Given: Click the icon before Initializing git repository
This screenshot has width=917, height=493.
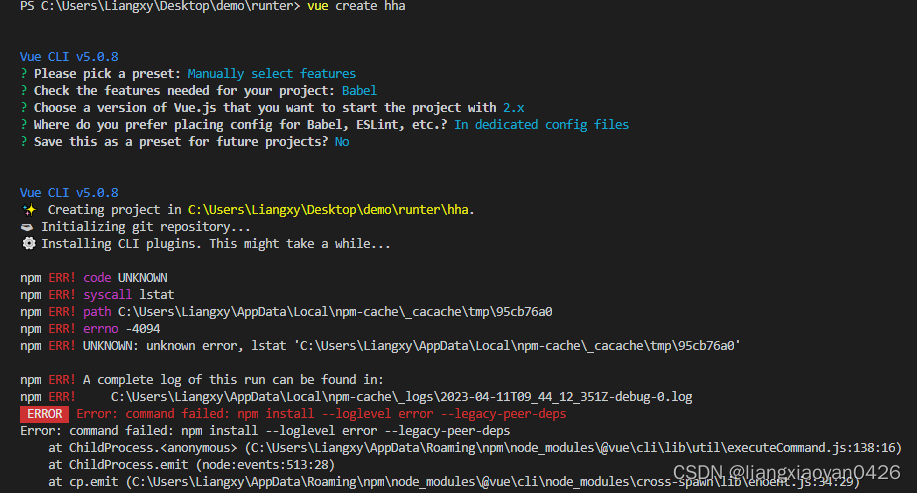Looking at the screenshot, I should [x=27, y=227].
